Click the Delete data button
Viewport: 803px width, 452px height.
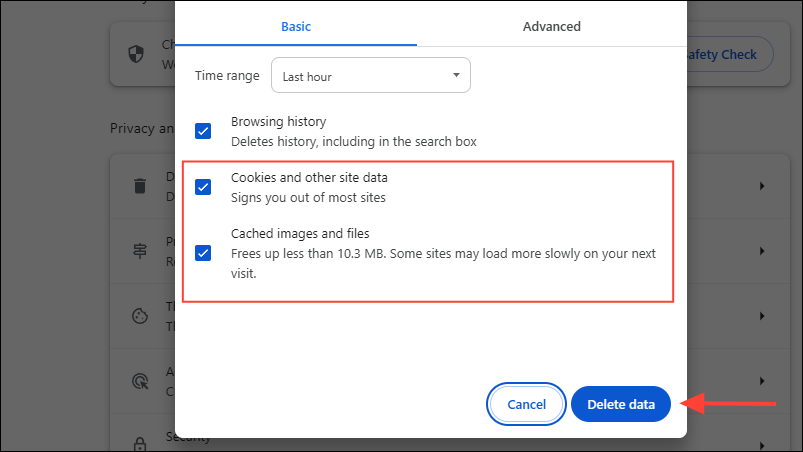(621, 404)
